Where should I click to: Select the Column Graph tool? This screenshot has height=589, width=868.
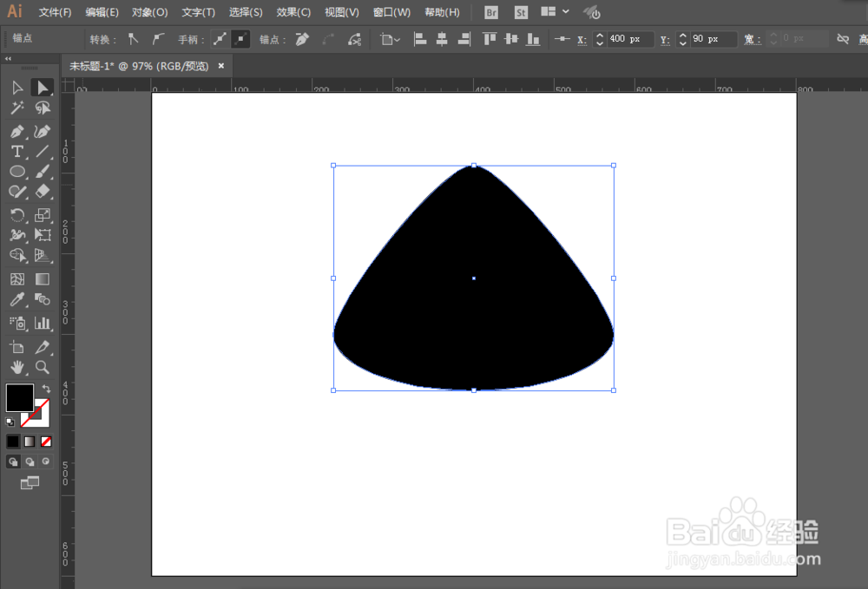point(42,323)
